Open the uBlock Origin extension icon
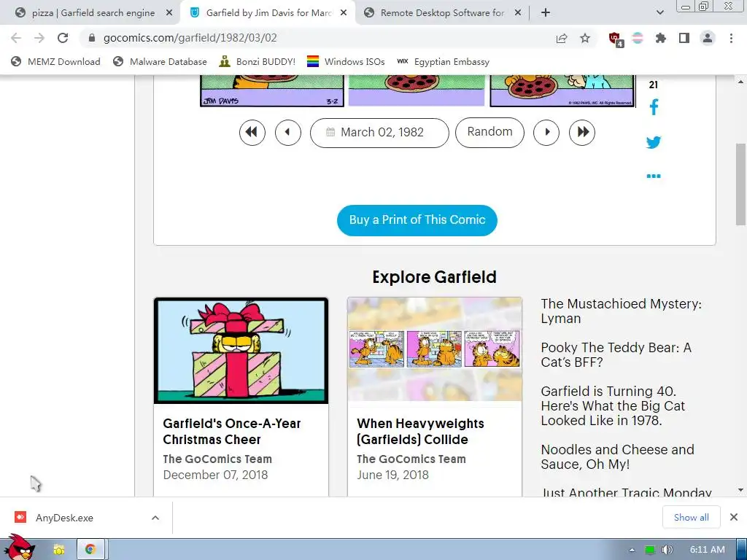 pyautogui.click(x=616, y=39)
